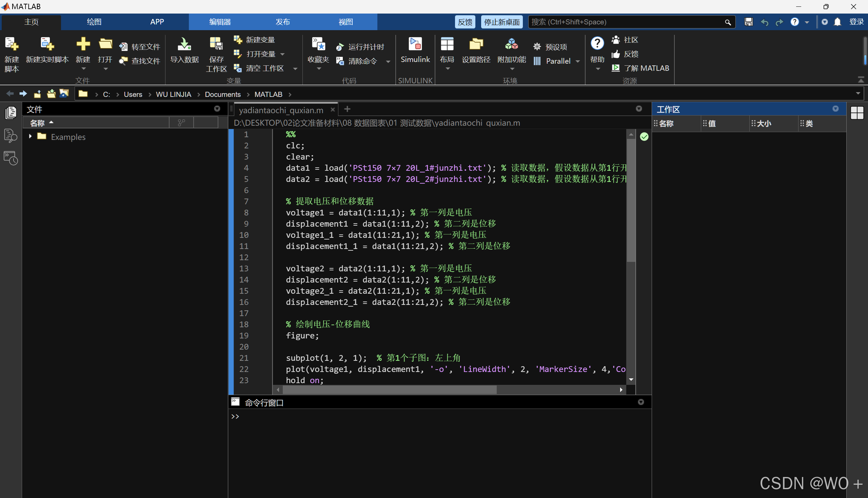868x498 pixels.
Task: Open Add-Ons (附加功能) icon
Action: 511,44
